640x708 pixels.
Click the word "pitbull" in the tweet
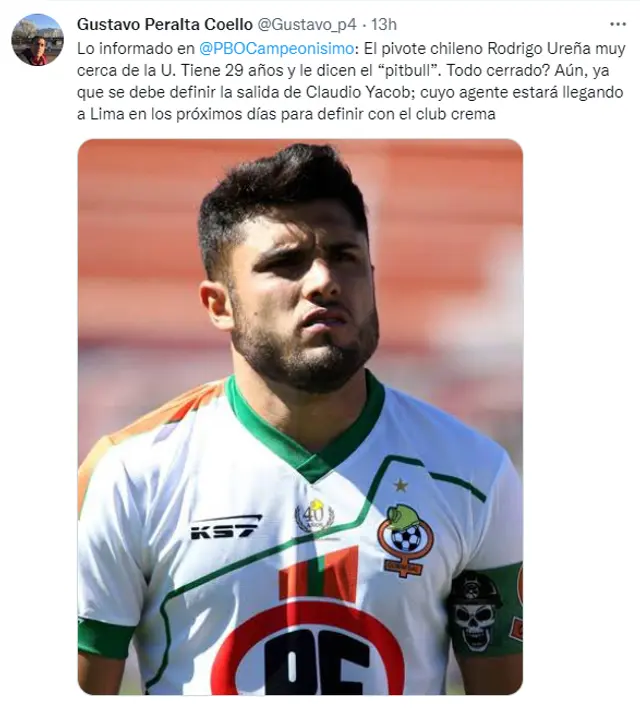point(414,70)
